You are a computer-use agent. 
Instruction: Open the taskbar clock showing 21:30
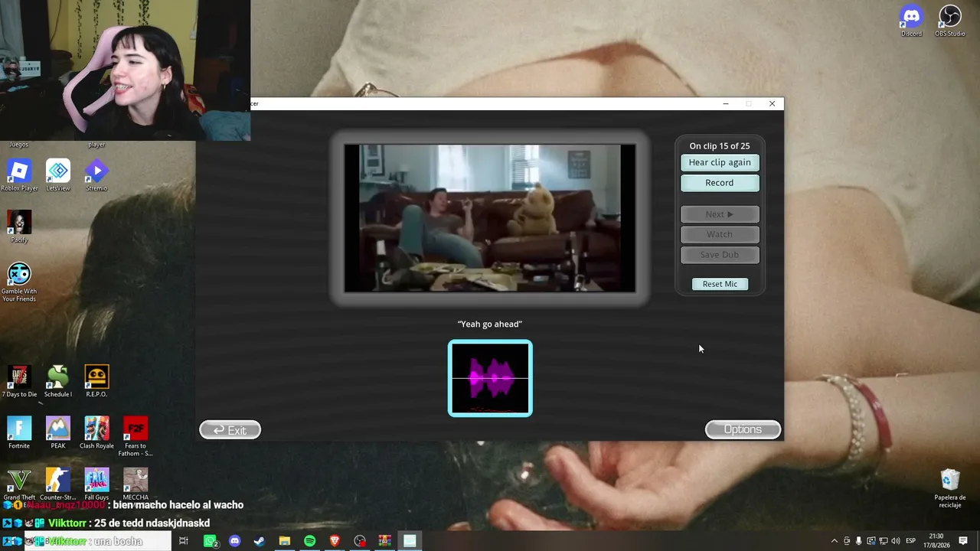click(x=936, y=540)
